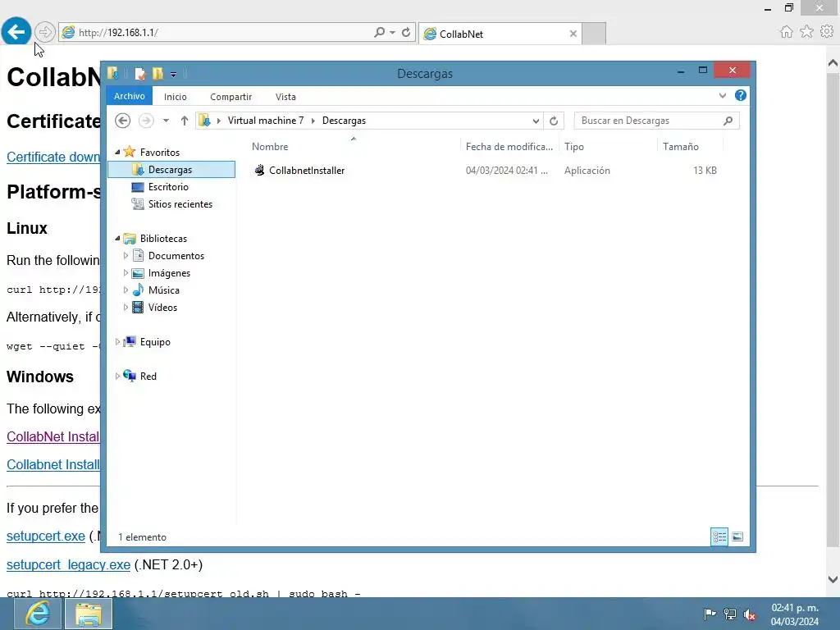The width and height of the screenshot is (840, 630).
Task: Switch to the Inicio ribbon tab
Action: [x=176, y=97]
